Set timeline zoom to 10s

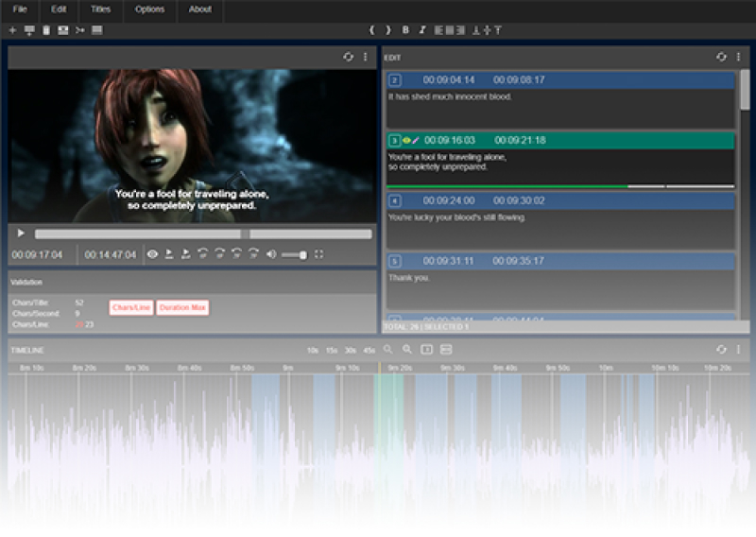click(x=313, y=351)
